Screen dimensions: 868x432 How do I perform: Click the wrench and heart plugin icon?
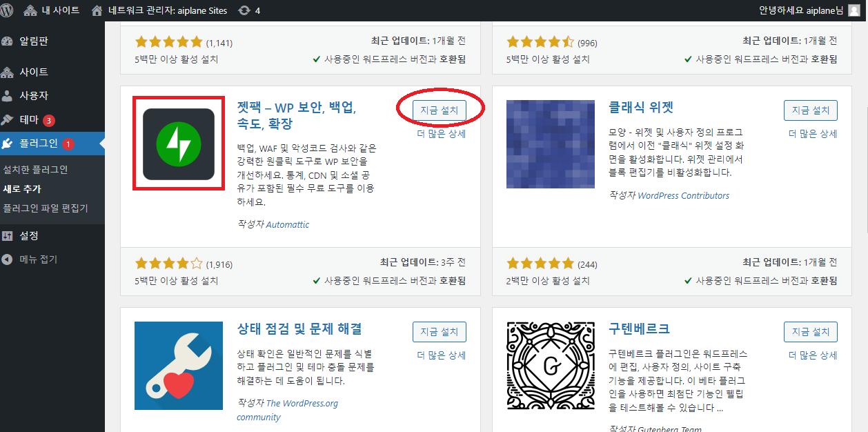click(179, 366)
